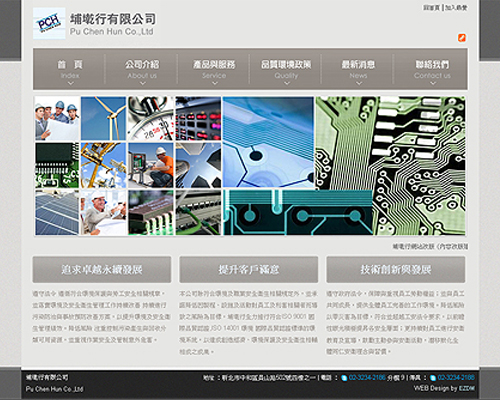Select the wind turbine thumbnail
500x400 pixels.
(103, 118)
